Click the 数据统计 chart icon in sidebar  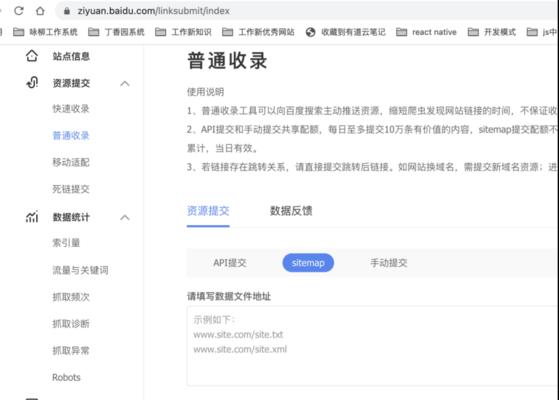click(x=32, y=217)
